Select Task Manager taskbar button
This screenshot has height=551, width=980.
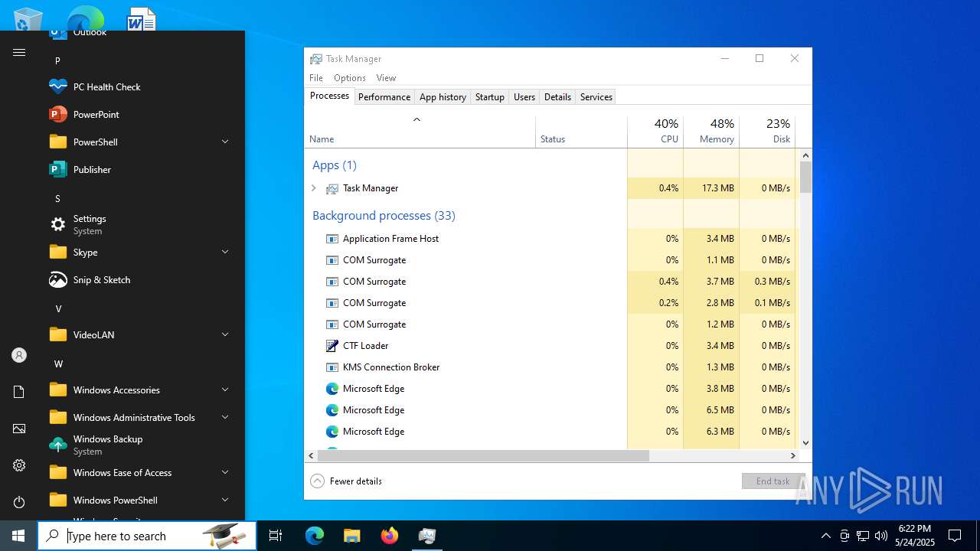426,536
